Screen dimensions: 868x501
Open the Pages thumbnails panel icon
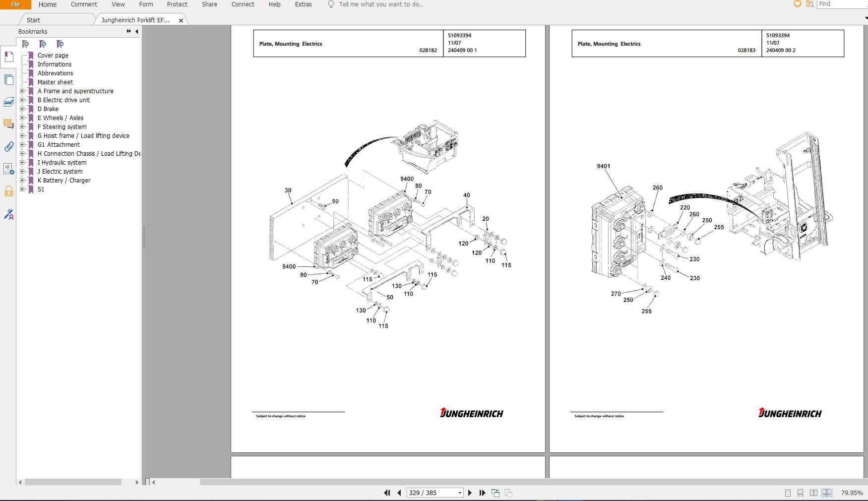9,79
